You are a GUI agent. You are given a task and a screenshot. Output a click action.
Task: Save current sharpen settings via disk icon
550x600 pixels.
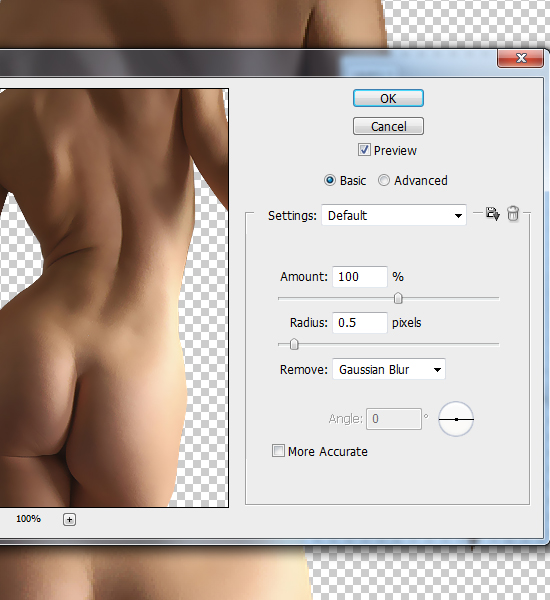click(x=493, y=214)
